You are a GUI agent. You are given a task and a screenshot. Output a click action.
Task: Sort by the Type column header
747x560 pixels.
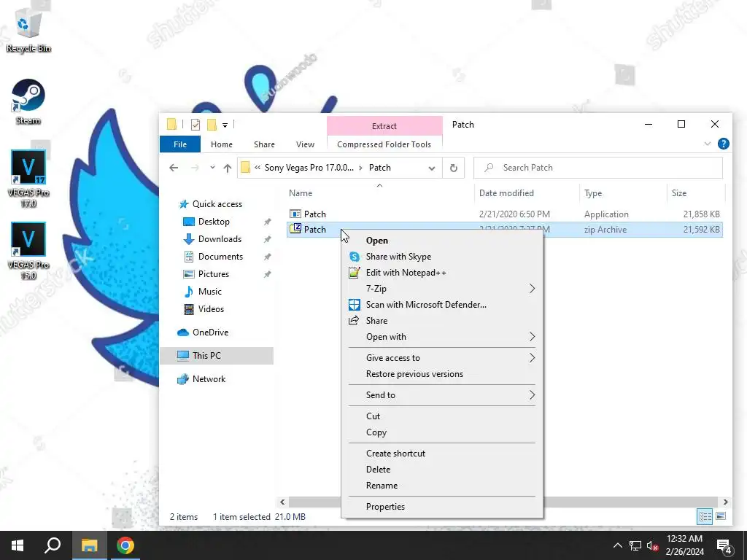(x=593, y=192)
